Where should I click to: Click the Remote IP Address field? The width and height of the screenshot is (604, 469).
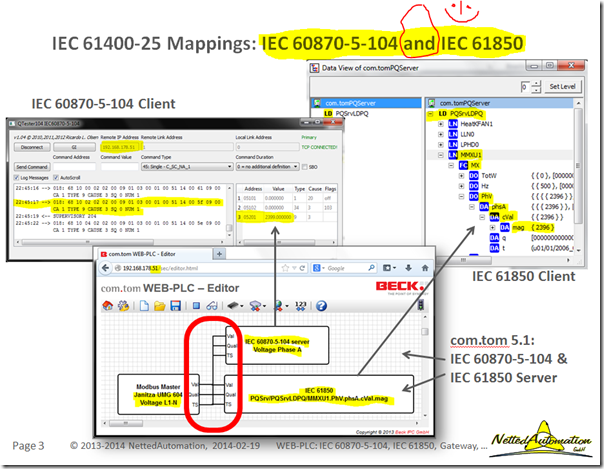(x=120, y=147)
